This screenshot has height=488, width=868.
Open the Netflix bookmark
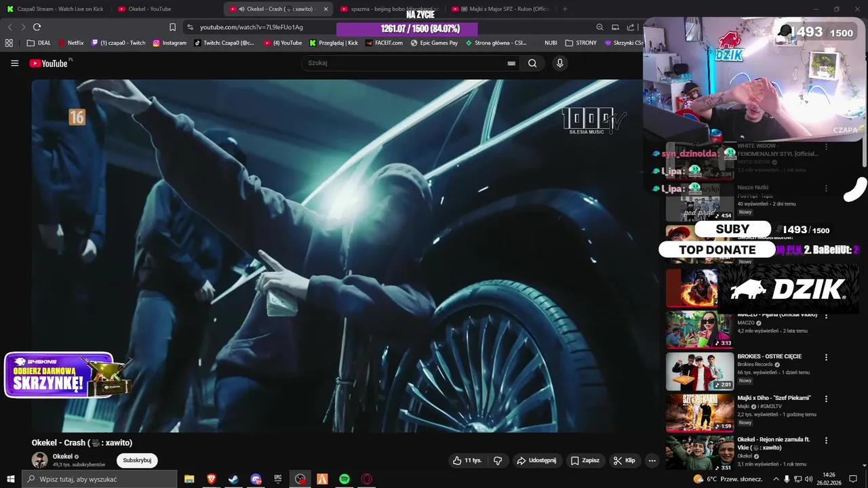(71, 43)
